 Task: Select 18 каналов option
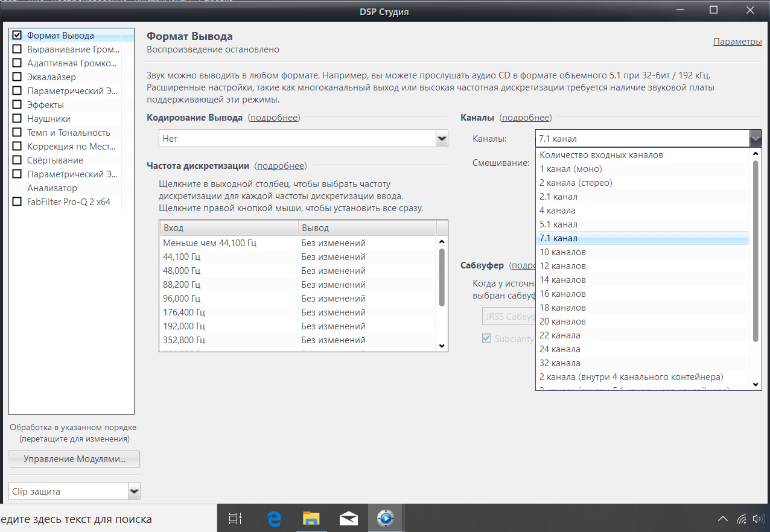[642, 308]
